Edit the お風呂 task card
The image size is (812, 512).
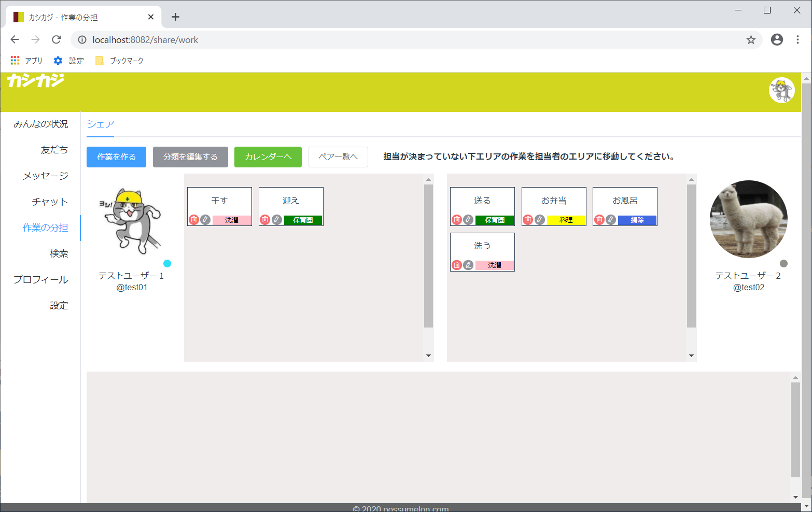(611, 220)
